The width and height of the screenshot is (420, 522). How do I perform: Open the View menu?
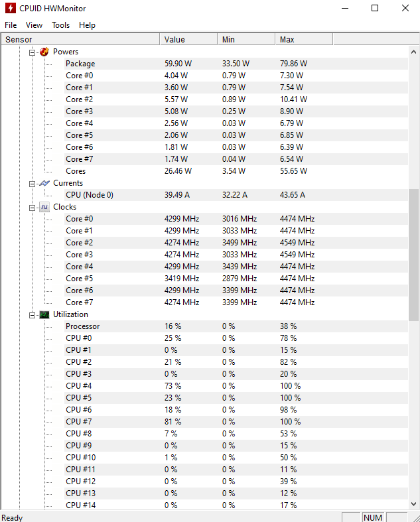click(34, 25)
